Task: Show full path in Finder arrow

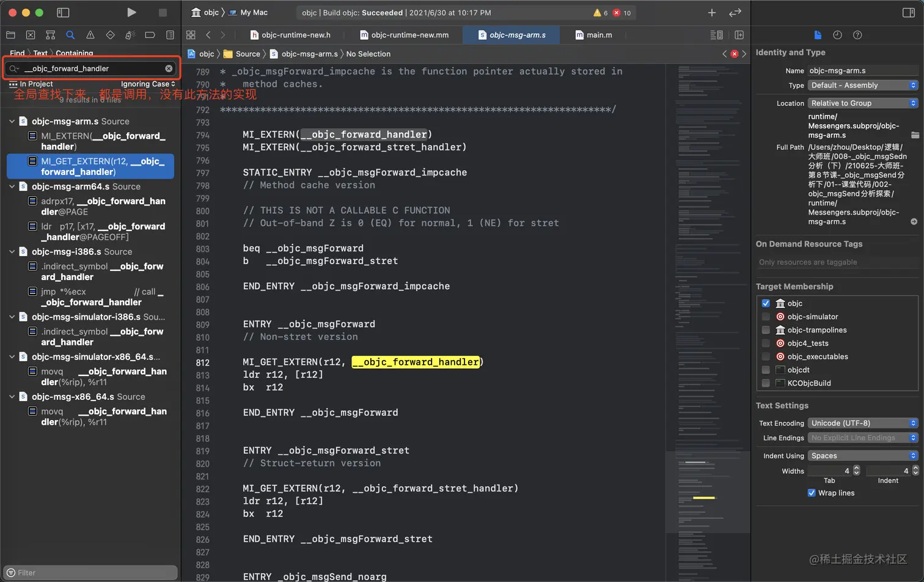Action: point(914,222)
